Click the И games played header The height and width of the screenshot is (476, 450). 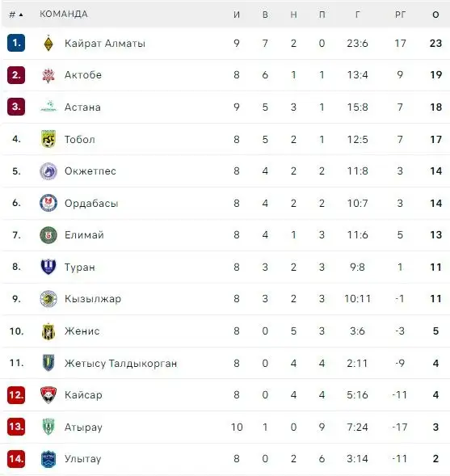click(237, 15)
